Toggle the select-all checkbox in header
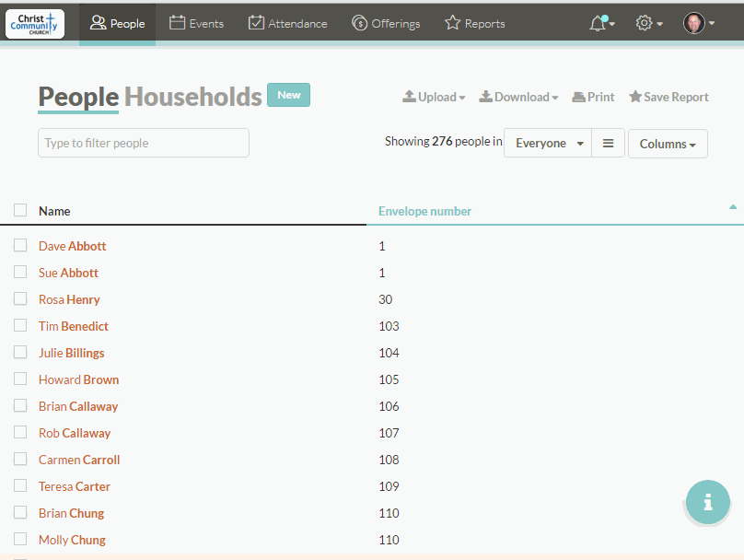 [x=20, y=211]
